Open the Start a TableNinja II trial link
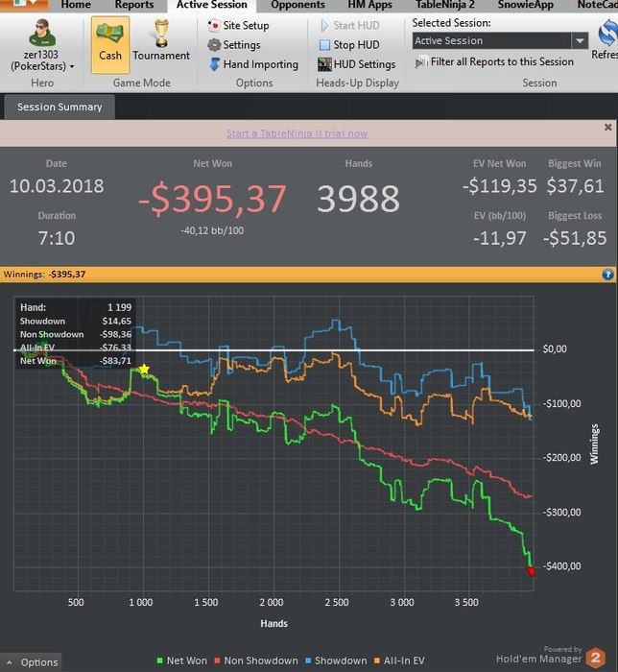The image size is (618, 672). (297, 133)
